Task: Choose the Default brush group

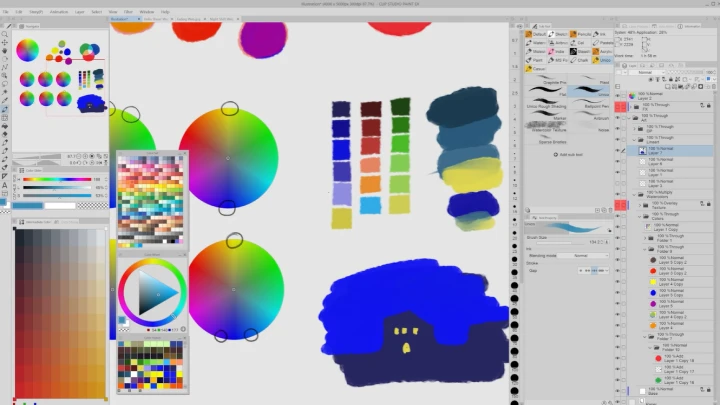Action: coord(536,34)
